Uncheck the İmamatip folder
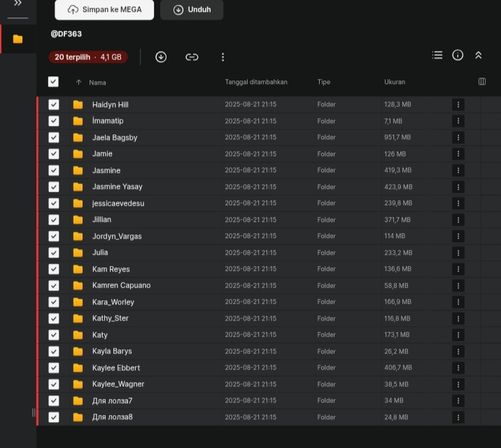The image size is (501, 448). (x=54, y=121)
